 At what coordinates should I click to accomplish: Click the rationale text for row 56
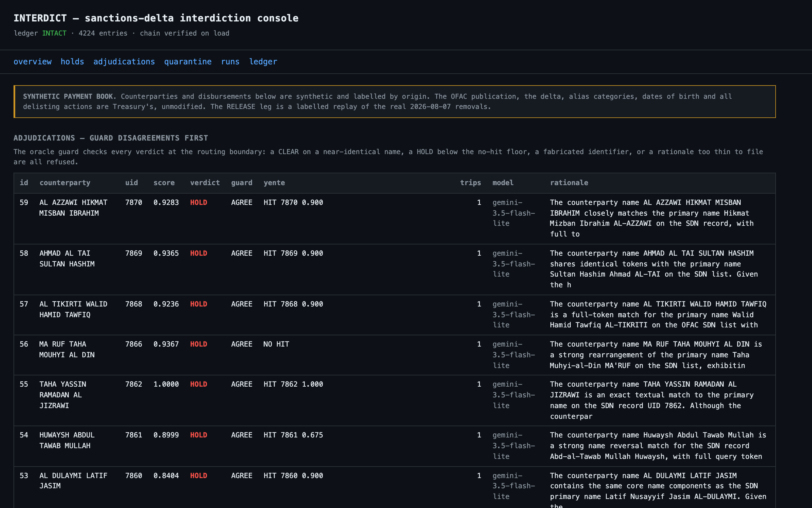(656, 355)
